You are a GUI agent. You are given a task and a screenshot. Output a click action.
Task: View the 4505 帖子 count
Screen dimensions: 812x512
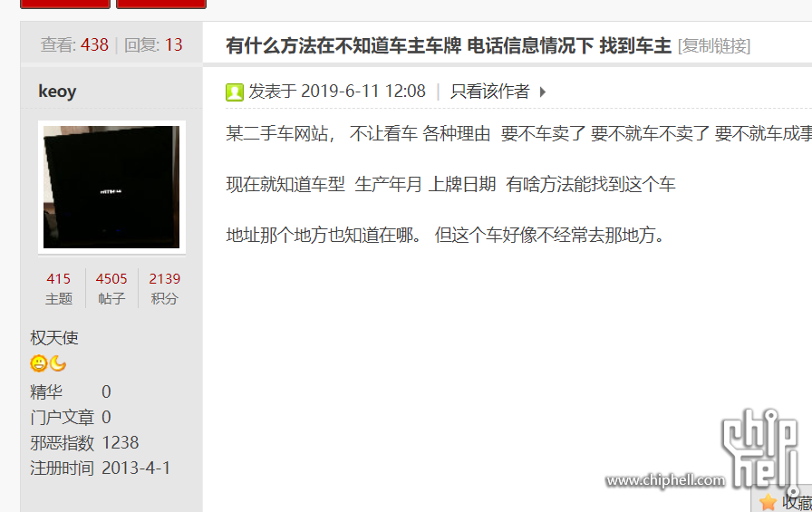pos(111,288)
